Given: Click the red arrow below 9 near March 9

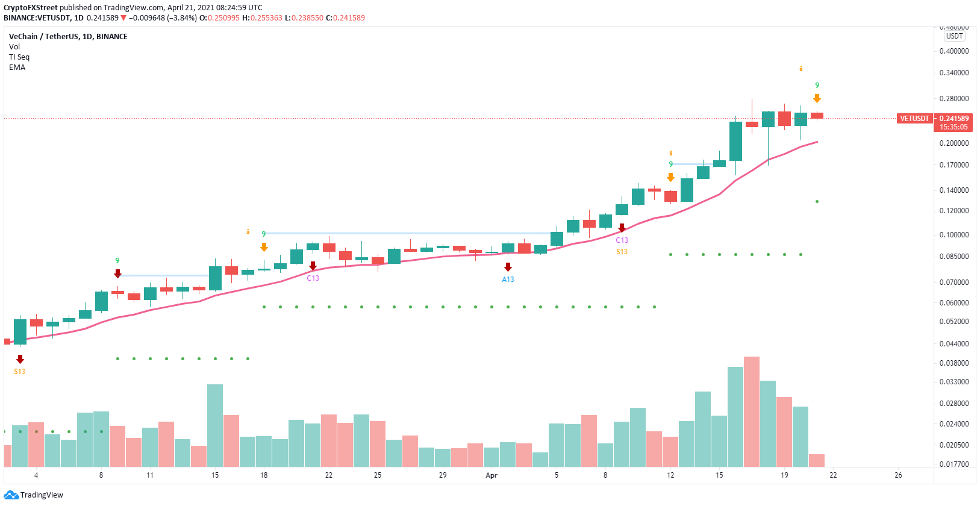Looking at the screenshot, I should click(x=117, y=273).
